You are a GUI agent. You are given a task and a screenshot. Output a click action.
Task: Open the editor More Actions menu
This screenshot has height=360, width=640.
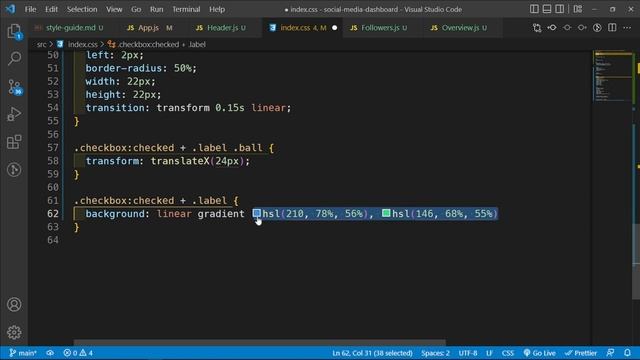[x=627, y=28]
